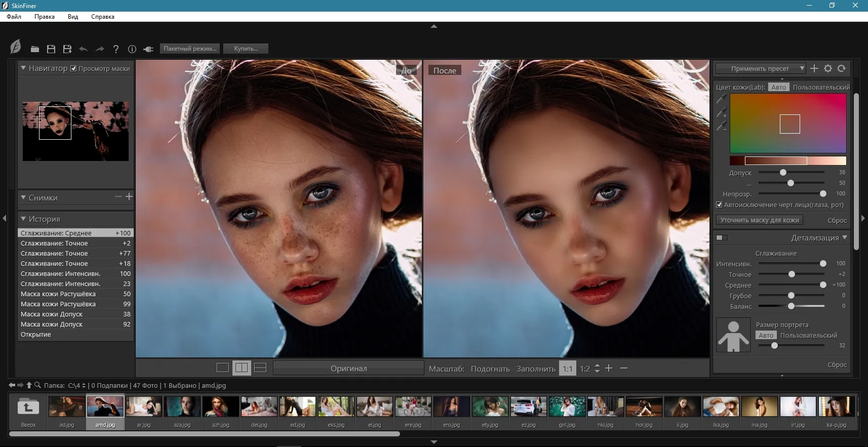Set zoom to 1:1
This screenshot has height=447, width=868.
[568, 369]
